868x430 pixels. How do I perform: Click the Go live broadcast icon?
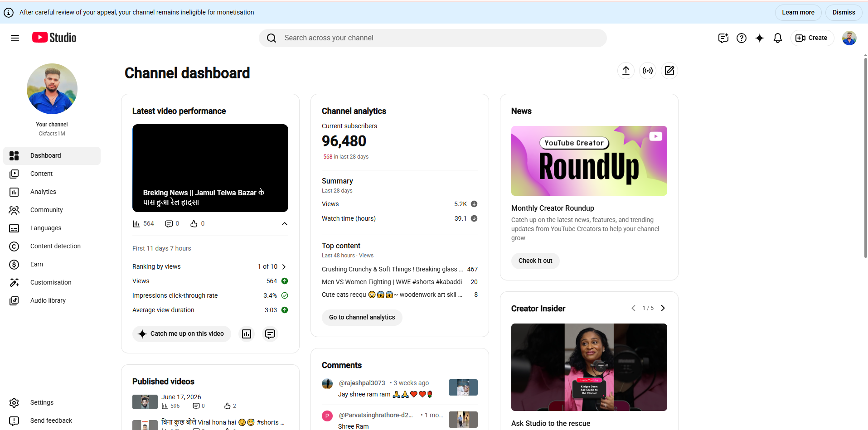click(x=648, y=71)
